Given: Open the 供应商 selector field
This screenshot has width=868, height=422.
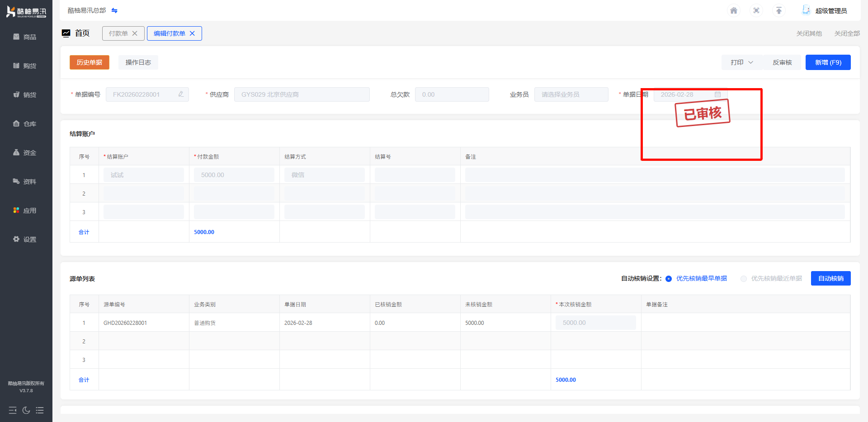Looking at the screenshot, I should [x=302, y=94].
